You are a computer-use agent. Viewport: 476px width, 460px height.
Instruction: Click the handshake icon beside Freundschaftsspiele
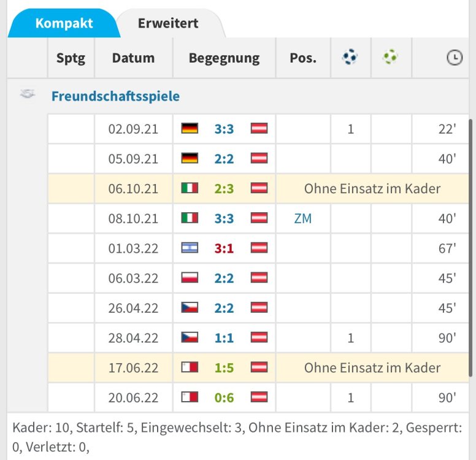point(28,95)
